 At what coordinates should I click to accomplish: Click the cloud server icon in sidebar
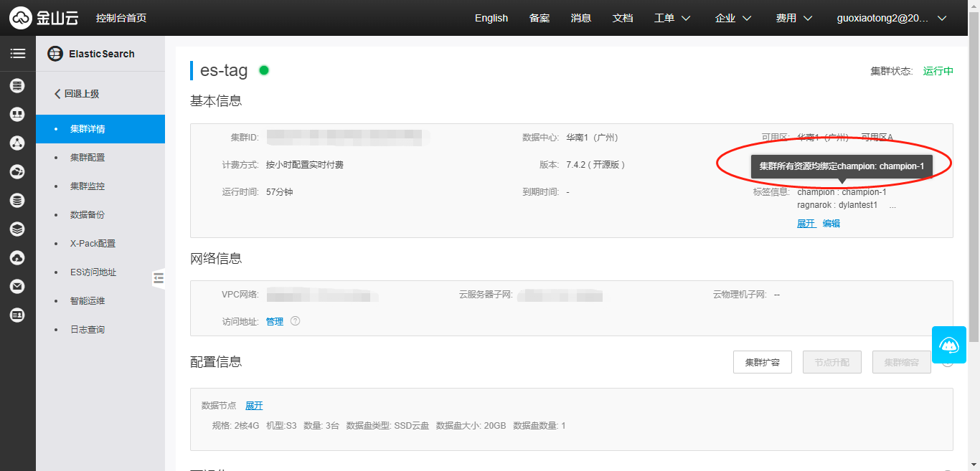coord(17,86)
